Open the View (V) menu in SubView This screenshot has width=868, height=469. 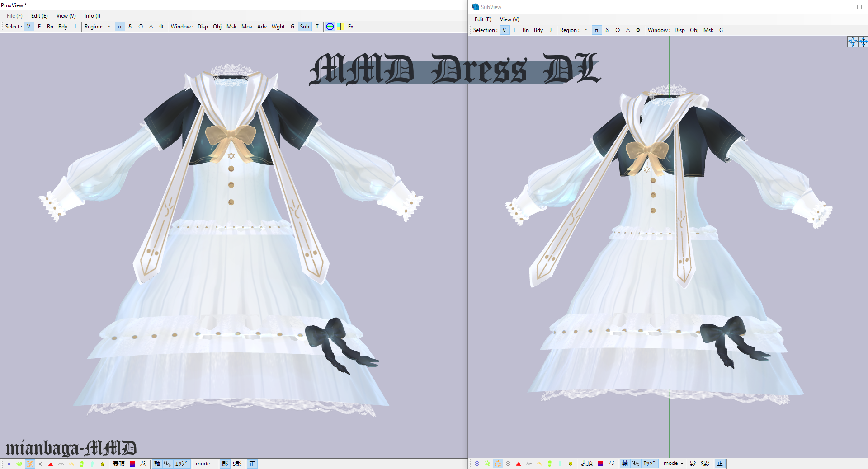(509, 19)
